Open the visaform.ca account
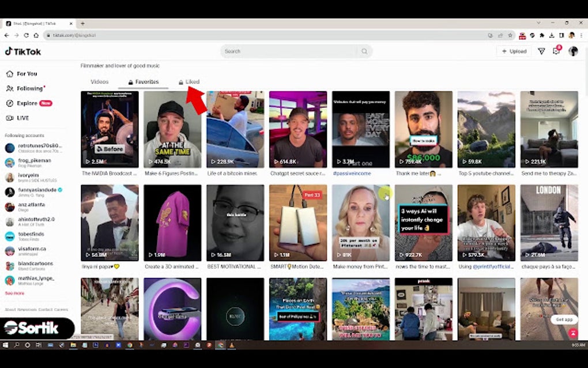This screenshot has width=588, height=368. point(25,251)
